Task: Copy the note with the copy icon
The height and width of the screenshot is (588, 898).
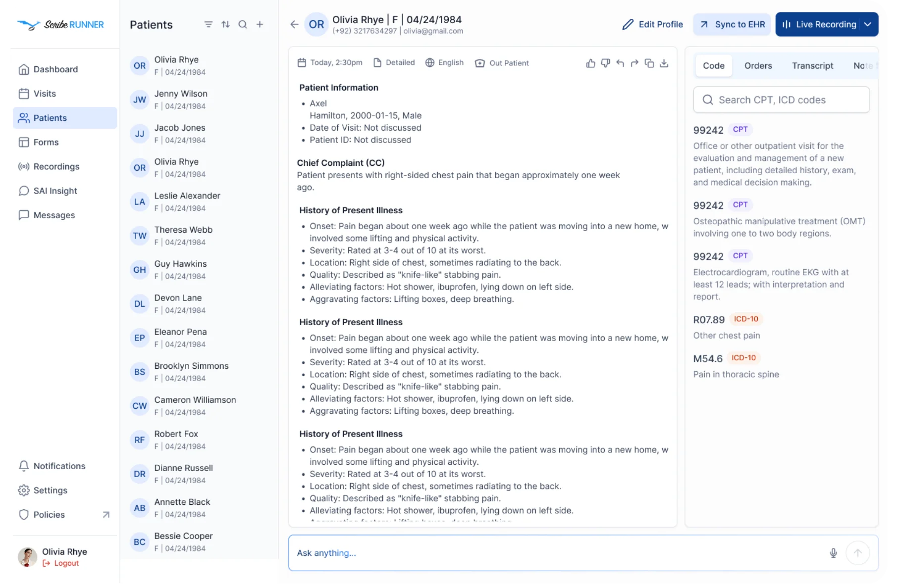Action: [x=649, y=63]
